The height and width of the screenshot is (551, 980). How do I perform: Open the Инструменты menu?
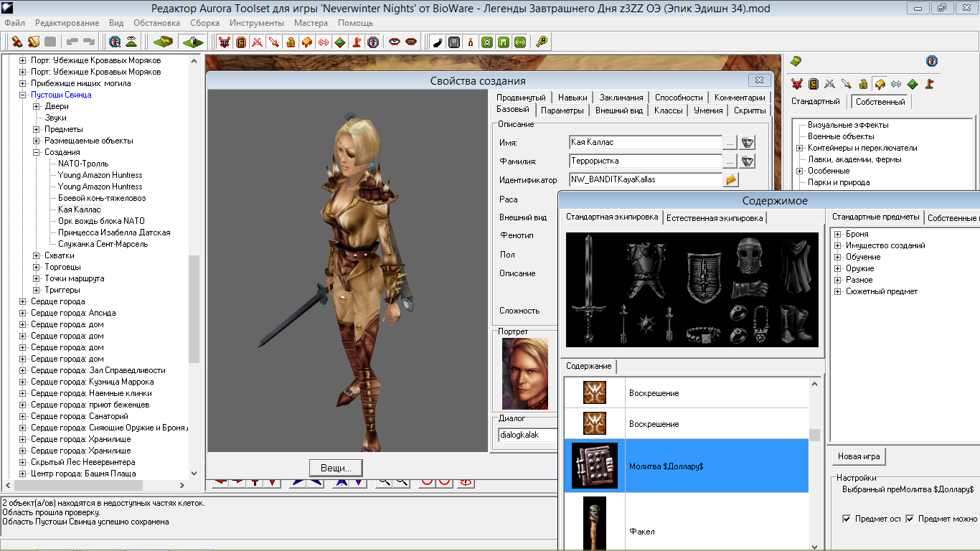point(257,23)
